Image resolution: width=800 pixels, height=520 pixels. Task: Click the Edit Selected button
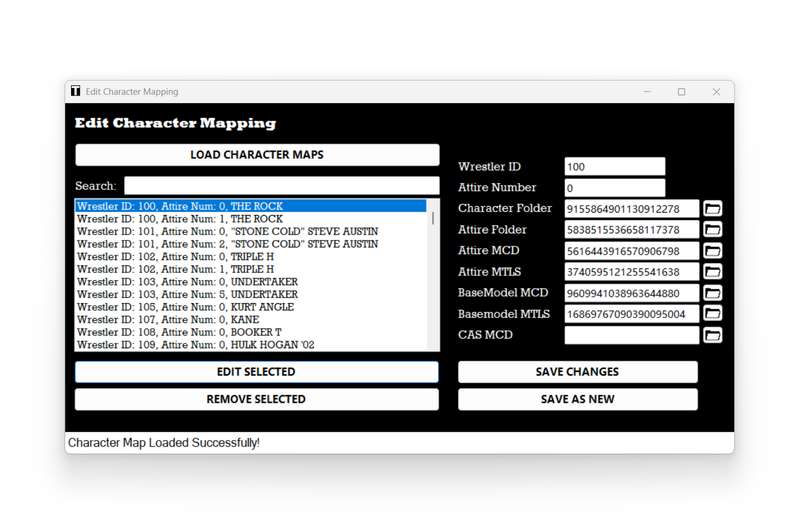pyautogui.click(x=257, y=372)
